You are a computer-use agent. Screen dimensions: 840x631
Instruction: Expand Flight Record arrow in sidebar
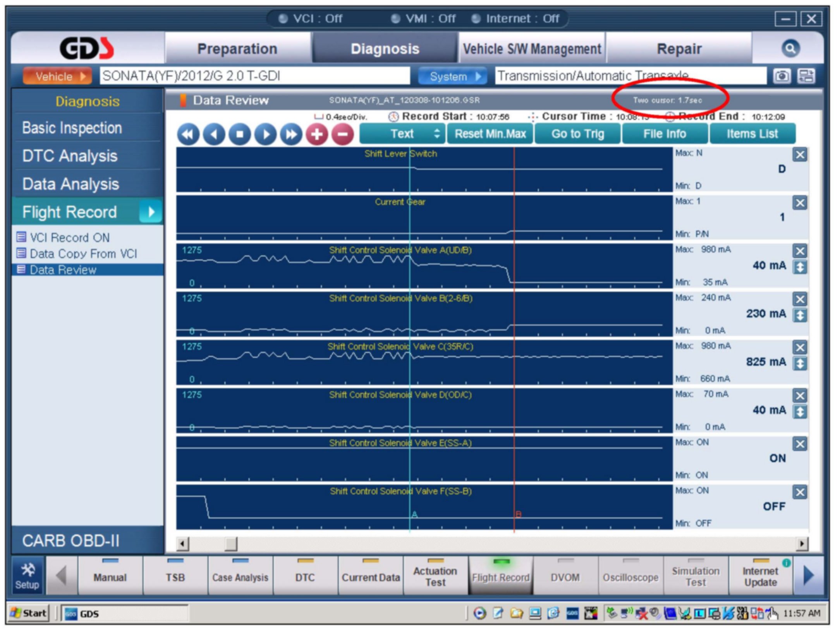151,212
